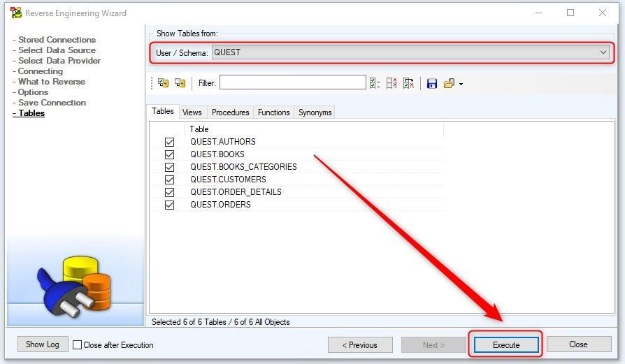Image resolution: width=625 pixels, height=364 pixels.
Task: Open the User / Schema QUEST dropdown
Action: coord(410,52)
